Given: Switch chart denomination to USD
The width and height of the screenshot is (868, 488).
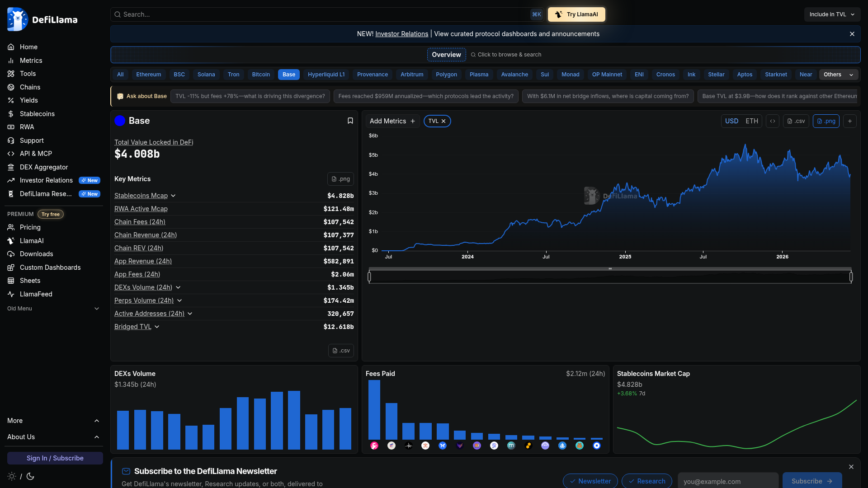Looking at the screenshot, I should pyautogui.click(x=731, y=121).
